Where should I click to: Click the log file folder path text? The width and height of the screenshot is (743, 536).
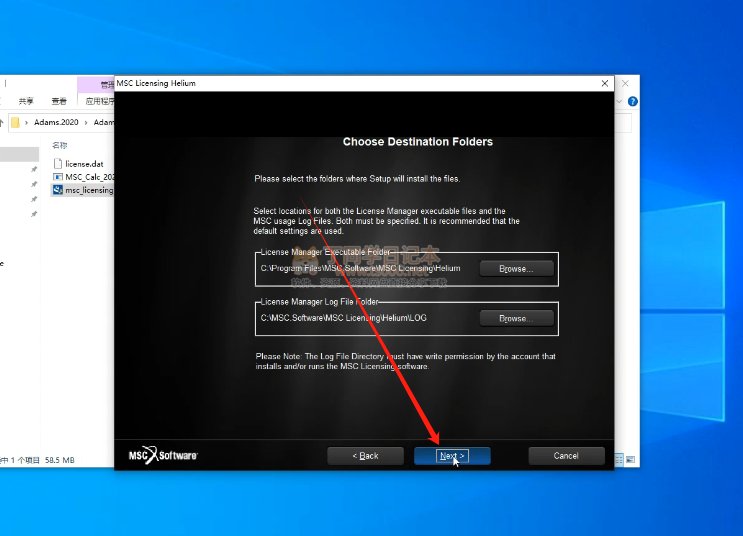click(344, 318)
